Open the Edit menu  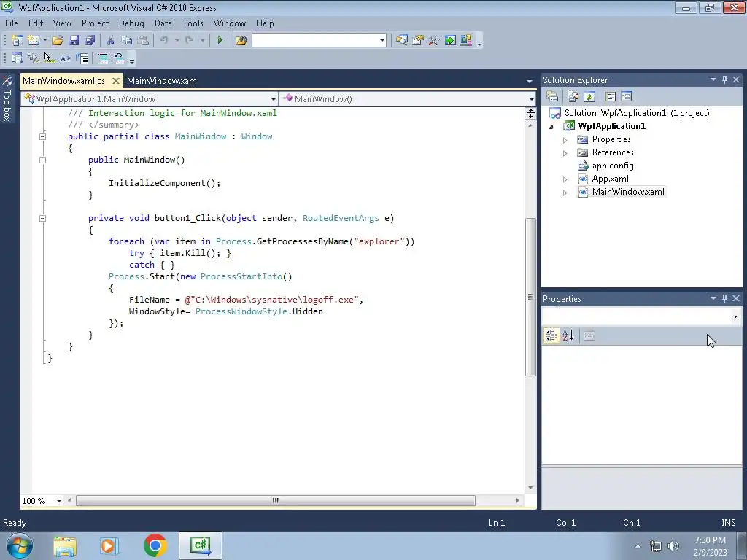point(36,23)
